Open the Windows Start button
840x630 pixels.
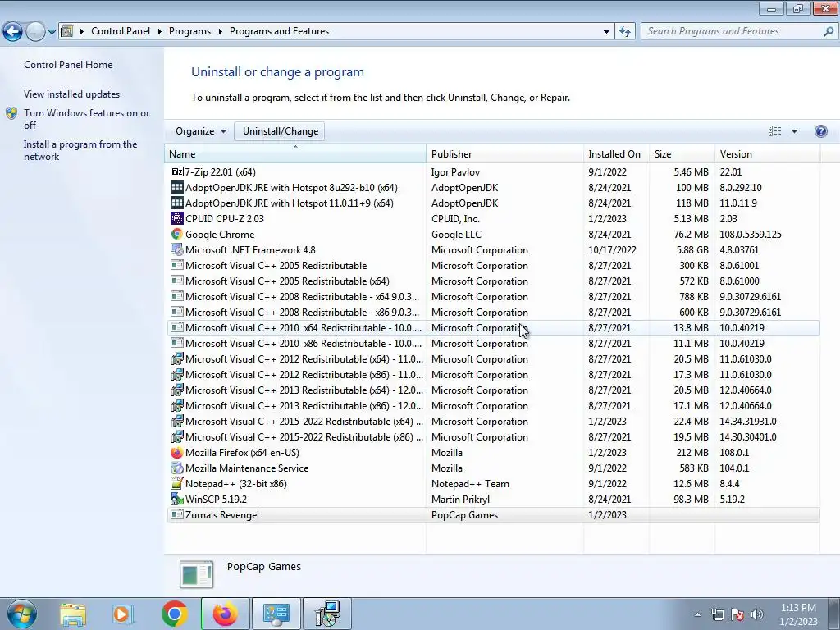[x=21, y=614]
